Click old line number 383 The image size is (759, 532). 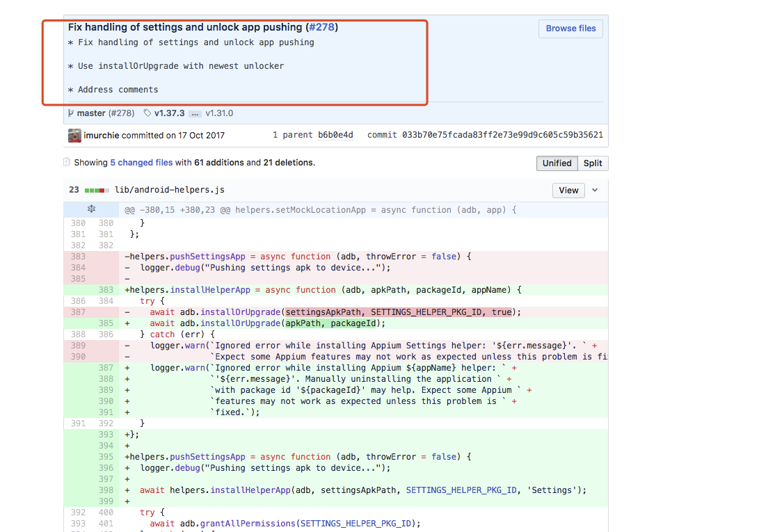click(78, 257)
